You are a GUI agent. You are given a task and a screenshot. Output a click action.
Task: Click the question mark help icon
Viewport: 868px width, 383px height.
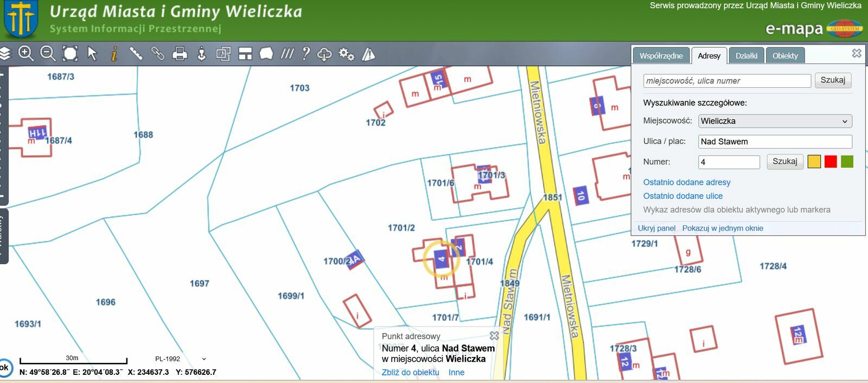click(x=306, y=54)
